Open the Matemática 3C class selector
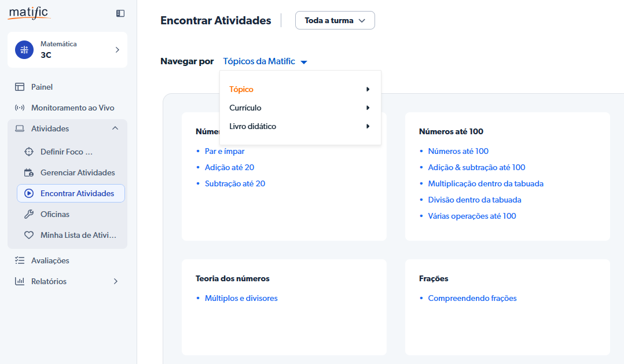624x364 pixels. (x=67, y=50)
